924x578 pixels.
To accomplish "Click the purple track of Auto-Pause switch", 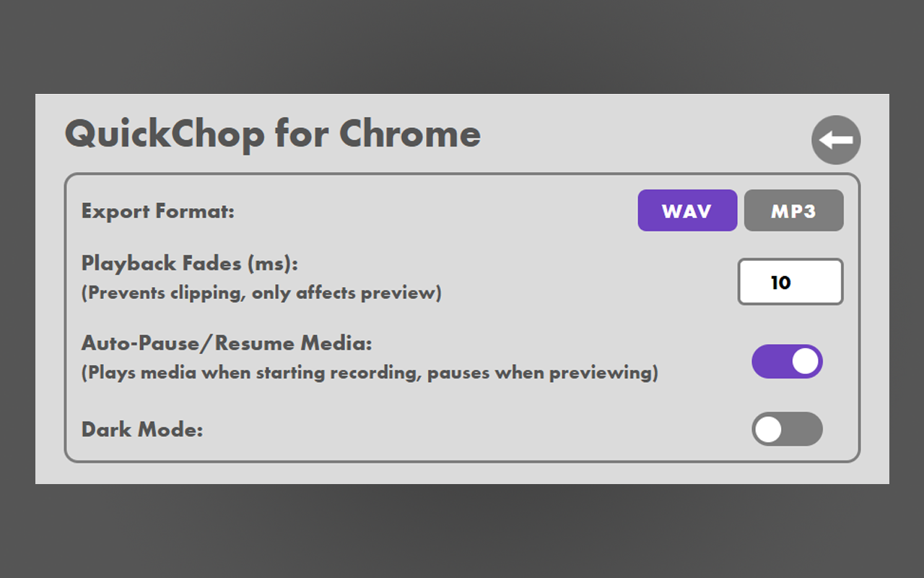I will (x=770, y=361).
